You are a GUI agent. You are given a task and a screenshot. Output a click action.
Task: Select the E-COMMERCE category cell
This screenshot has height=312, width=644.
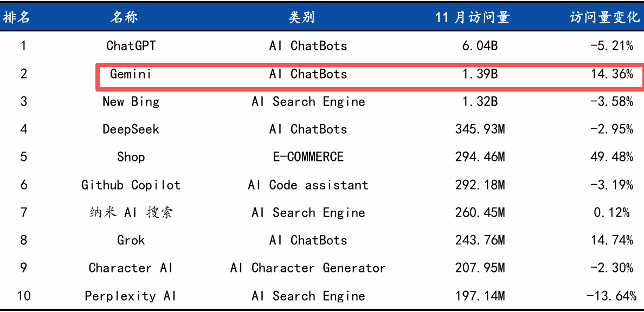click(308, 157)
